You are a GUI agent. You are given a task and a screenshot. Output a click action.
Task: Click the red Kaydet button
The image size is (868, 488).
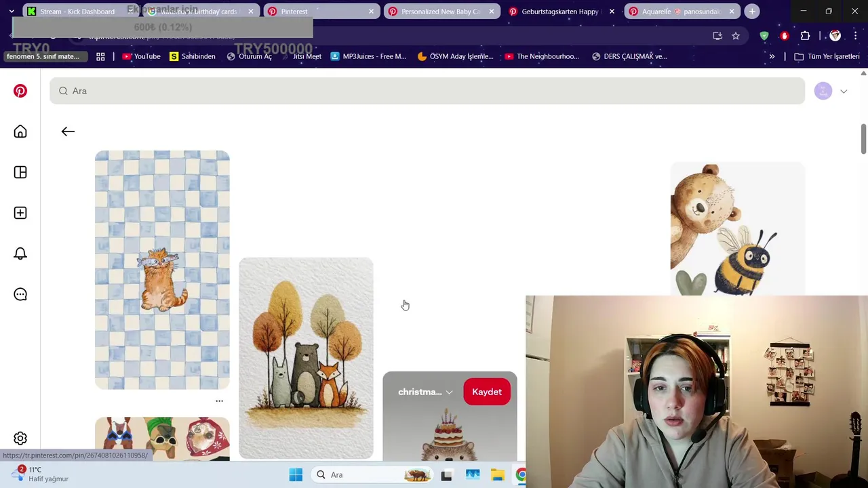tap(487, 392)
